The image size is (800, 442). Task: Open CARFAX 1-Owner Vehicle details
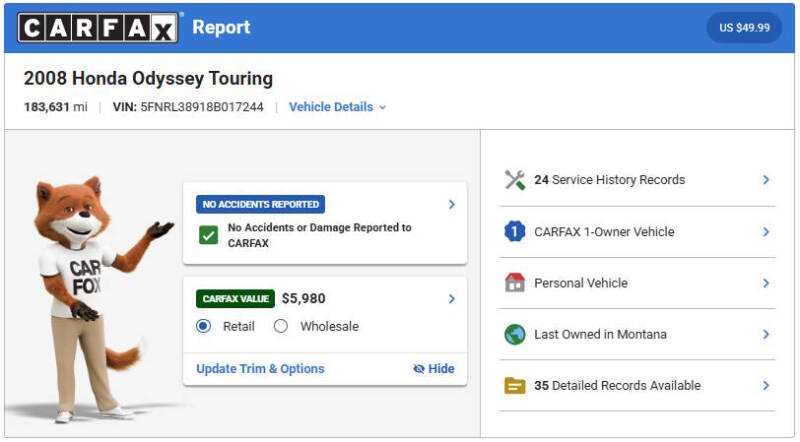[604, 232]
